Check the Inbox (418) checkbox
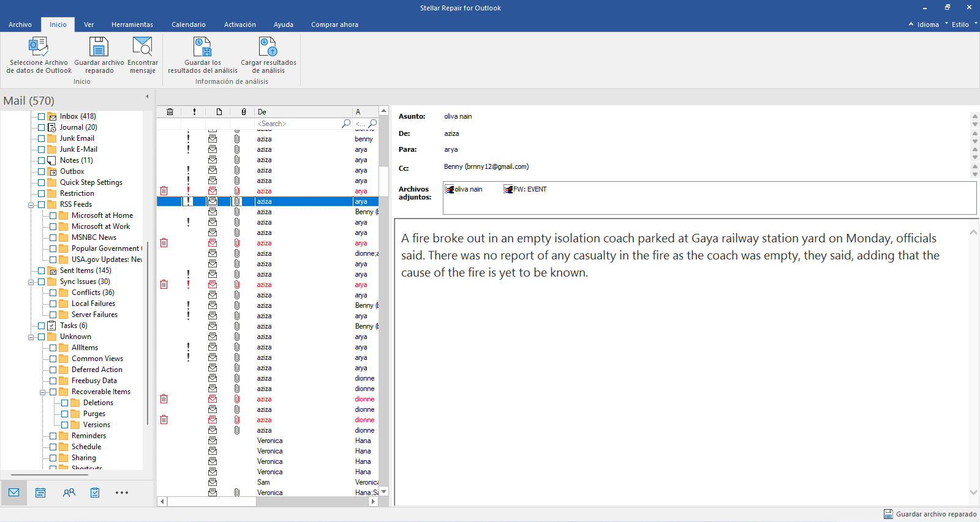 pyautogui.click(x=41, y=116)
